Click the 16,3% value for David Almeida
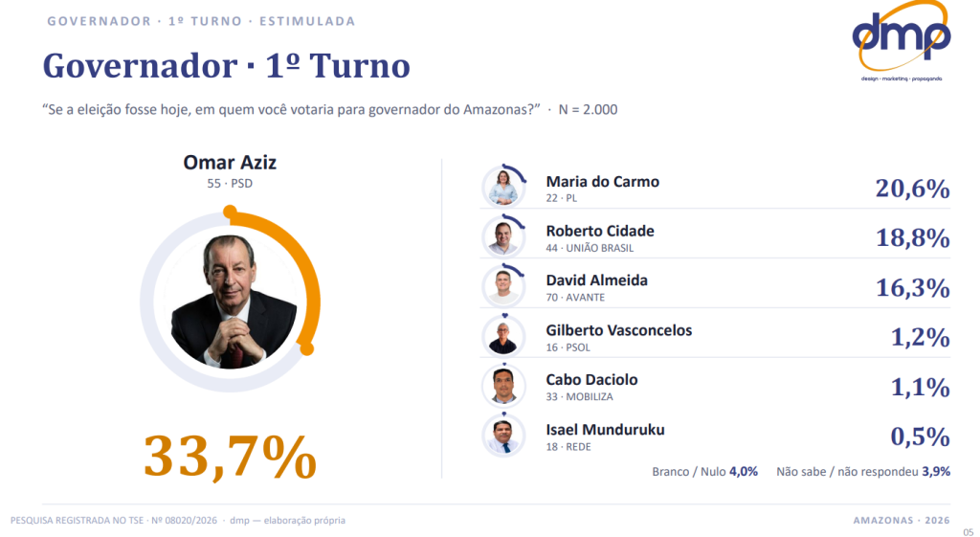The width and height of the screenshot is (980, 537). (x=912, y=287)
